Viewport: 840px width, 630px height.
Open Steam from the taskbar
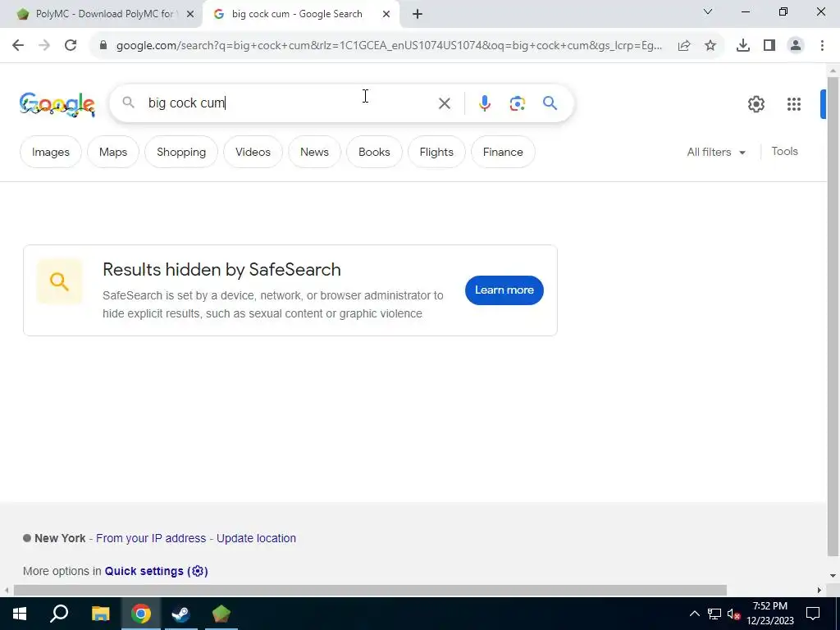coord(180,614)
